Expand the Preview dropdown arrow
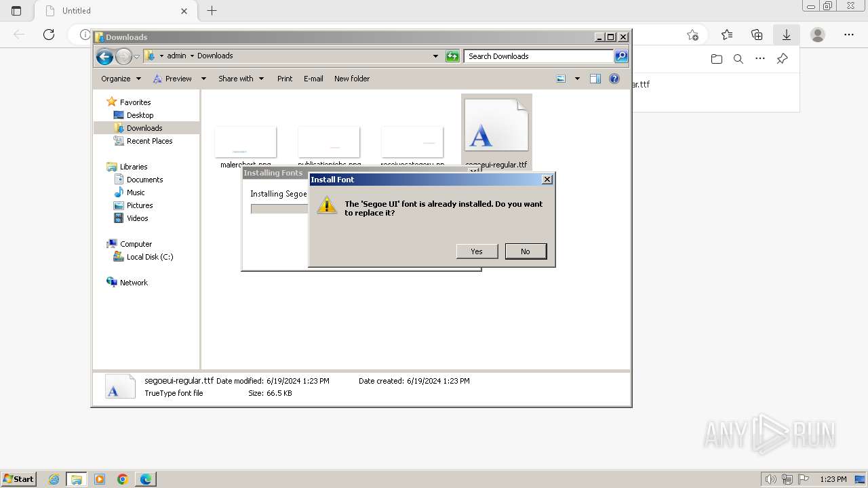 (203, 79)
